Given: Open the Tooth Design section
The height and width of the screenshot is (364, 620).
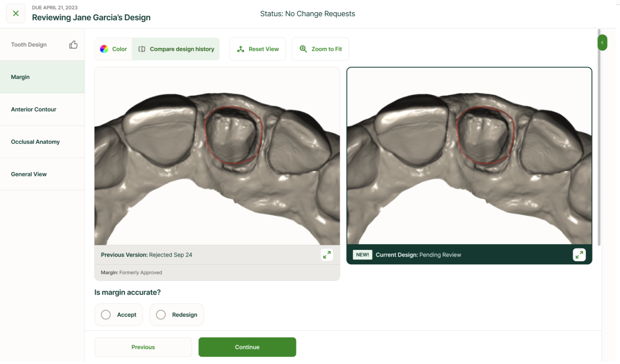Looking at the screenshot, I should (x=29, y=45).
